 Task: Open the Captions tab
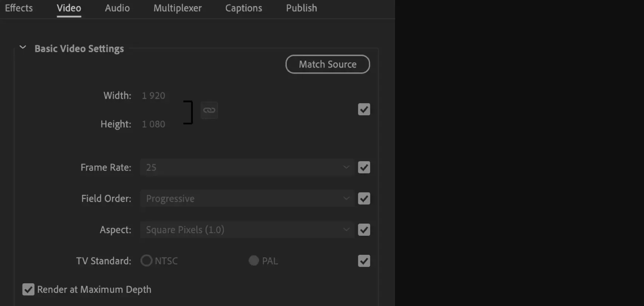tap(243, 8)
